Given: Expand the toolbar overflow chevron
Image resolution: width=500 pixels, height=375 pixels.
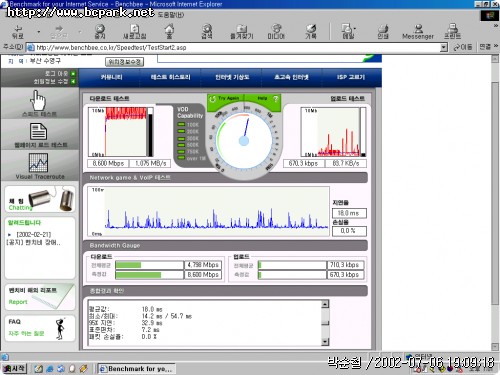Looking at the screenshot, I should pyautogui.click(x=495, y=25).
